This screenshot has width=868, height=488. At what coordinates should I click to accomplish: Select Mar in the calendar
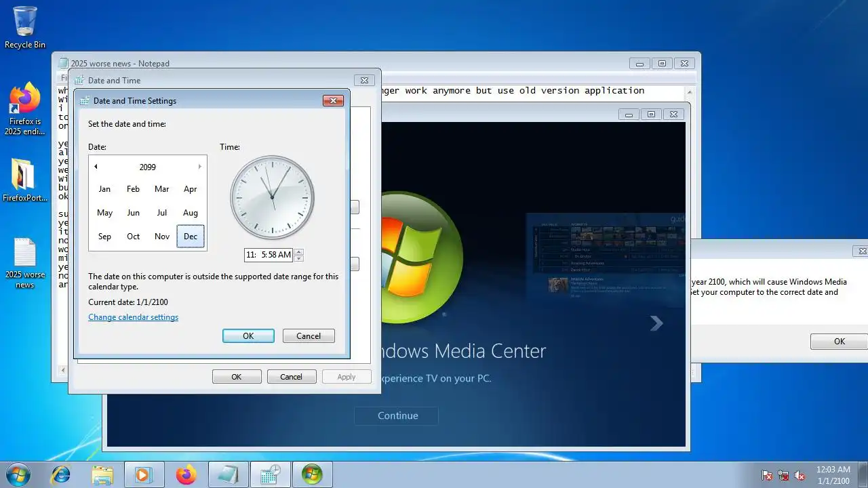point(161,189)
